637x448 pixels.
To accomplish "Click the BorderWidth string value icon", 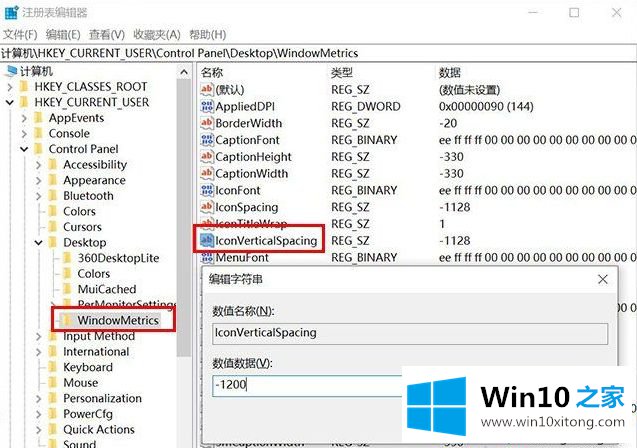I will click(x=207, y=123).
